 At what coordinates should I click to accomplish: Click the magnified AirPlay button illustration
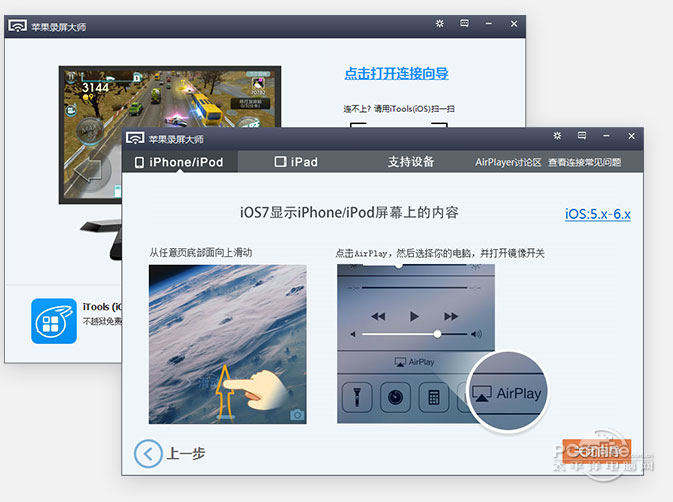click(507, 392)
